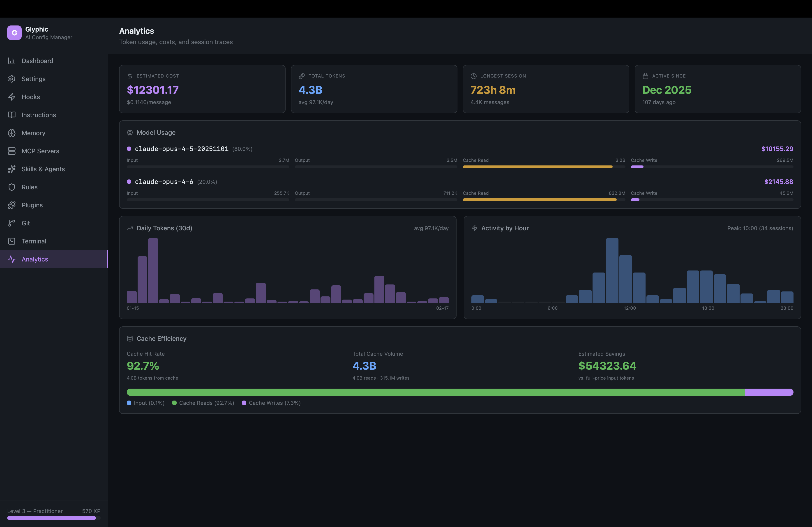Click the lightning icon beside Activity by Hour
This screenshot has height=527, width=812.
pos(474,228)
